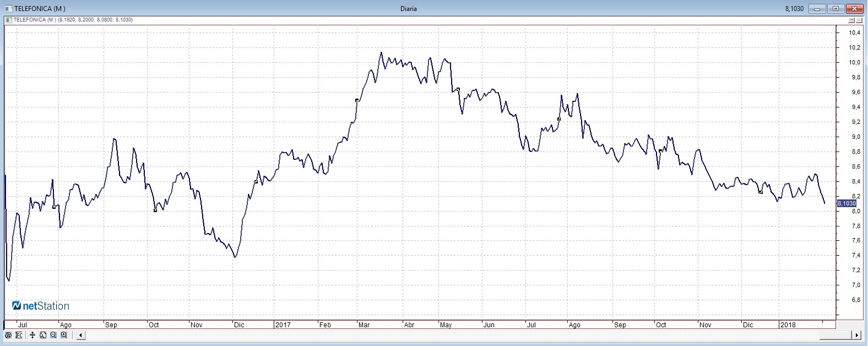Image resolution: width=868 pixels, height=346 pixels.
Task: Click the fit chart to page icon
Action: (x=43, y=335)
